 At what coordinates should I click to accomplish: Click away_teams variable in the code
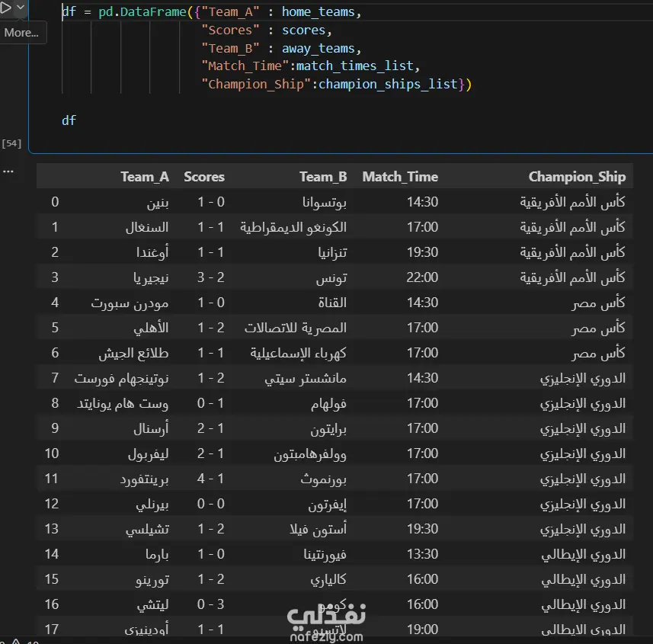(x=318, y=48)
